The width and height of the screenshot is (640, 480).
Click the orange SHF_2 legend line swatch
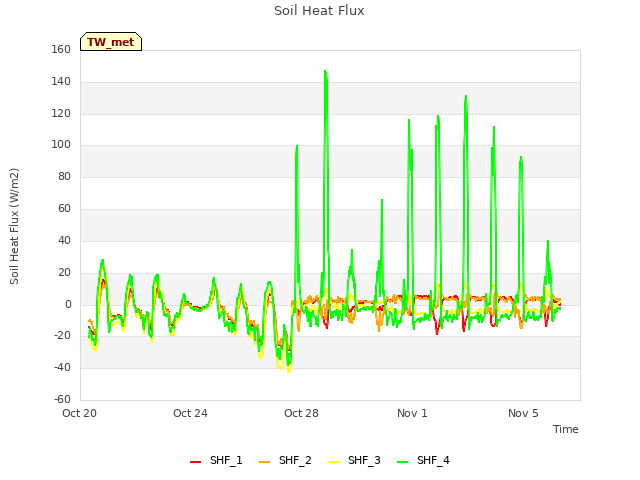[x=264, y=462]
